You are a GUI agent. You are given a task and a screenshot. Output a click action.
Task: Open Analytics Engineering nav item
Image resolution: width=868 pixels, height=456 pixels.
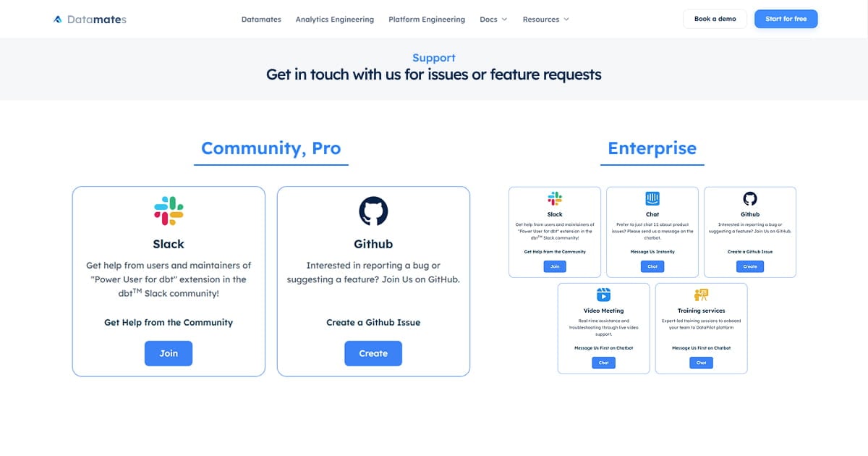coord(335,20)
